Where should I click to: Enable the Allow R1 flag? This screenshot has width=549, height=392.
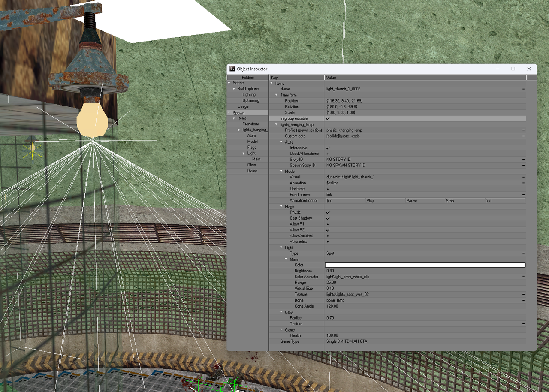[328, 224]
